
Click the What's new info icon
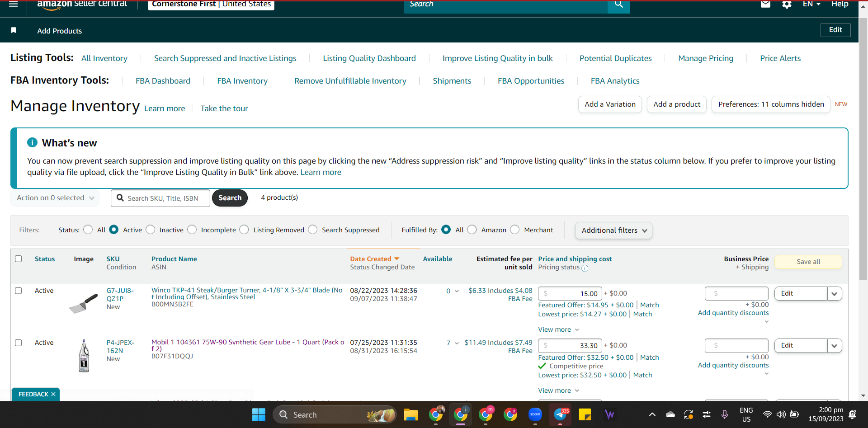33,142
